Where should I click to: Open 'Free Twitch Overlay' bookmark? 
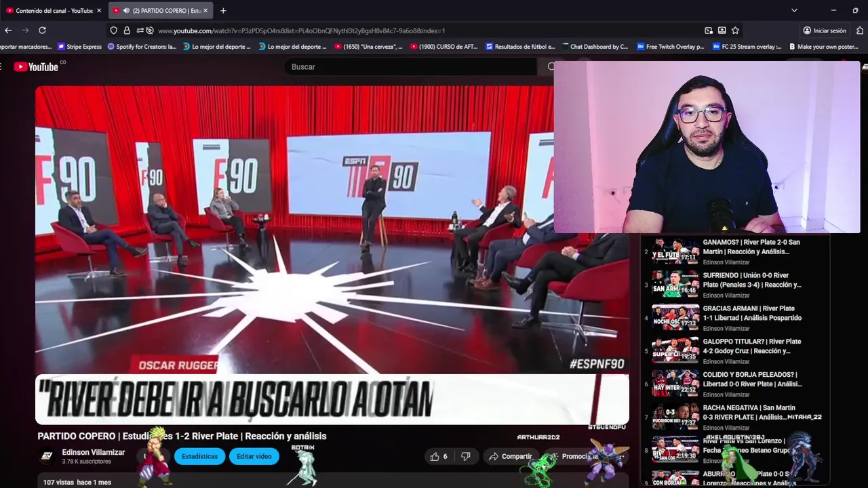671,47
